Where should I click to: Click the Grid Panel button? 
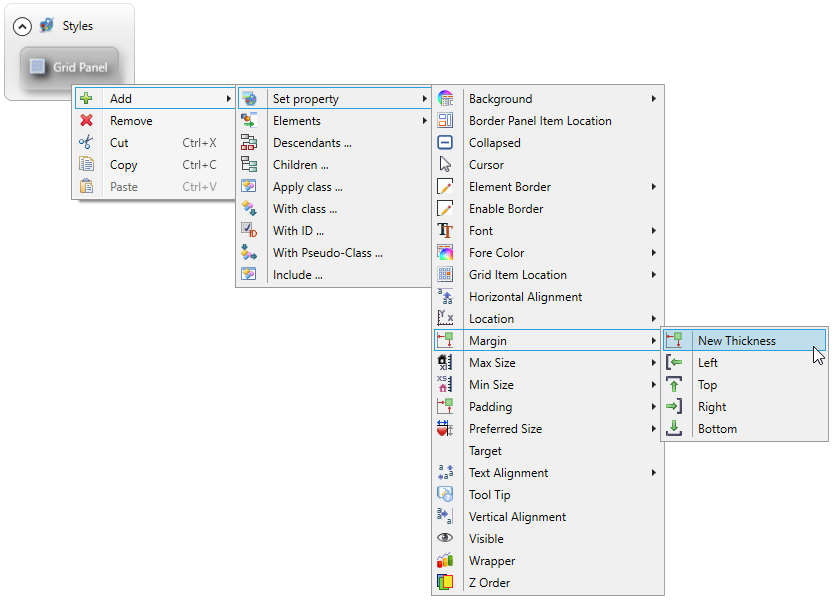(x=69, y=68)
